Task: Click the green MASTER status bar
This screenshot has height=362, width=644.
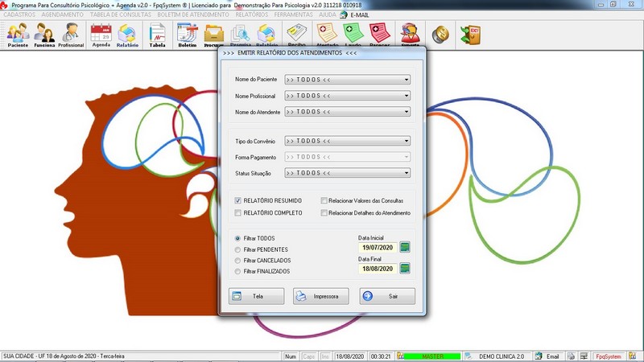Action: coord(432,356)
